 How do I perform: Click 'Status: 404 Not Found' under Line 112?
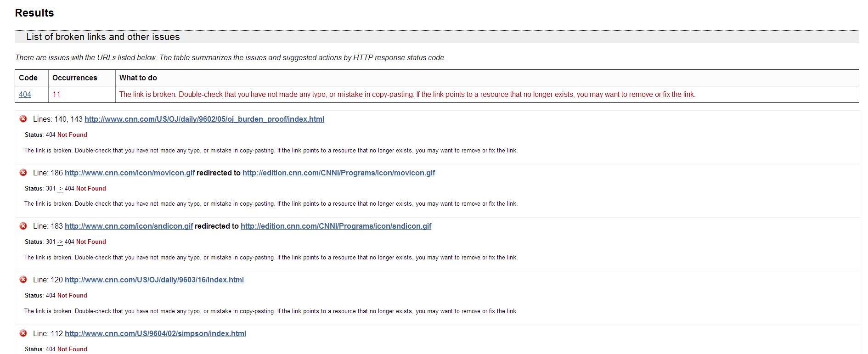(56, 349)
